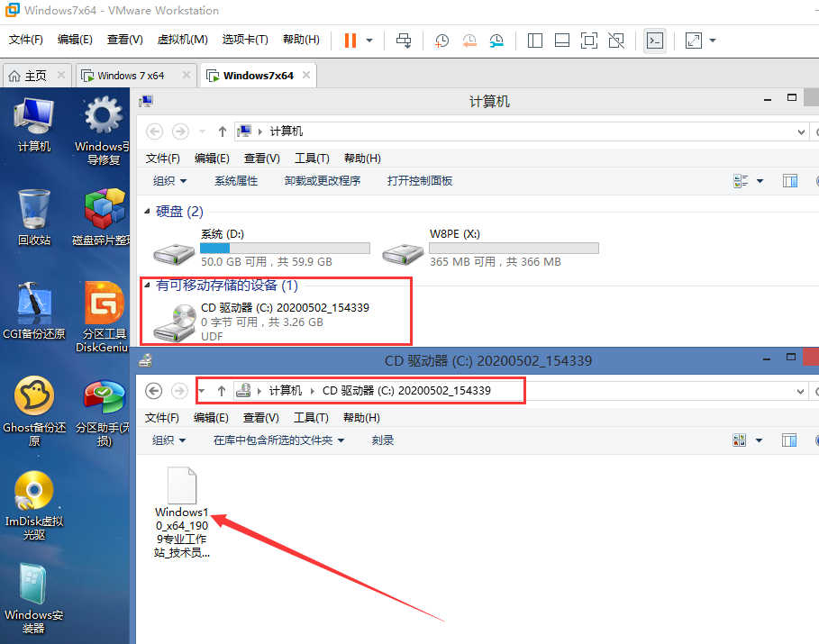Screen dimensions: 819x644
Task: Open the snapshot manager icon
Action: click(496, 41)
